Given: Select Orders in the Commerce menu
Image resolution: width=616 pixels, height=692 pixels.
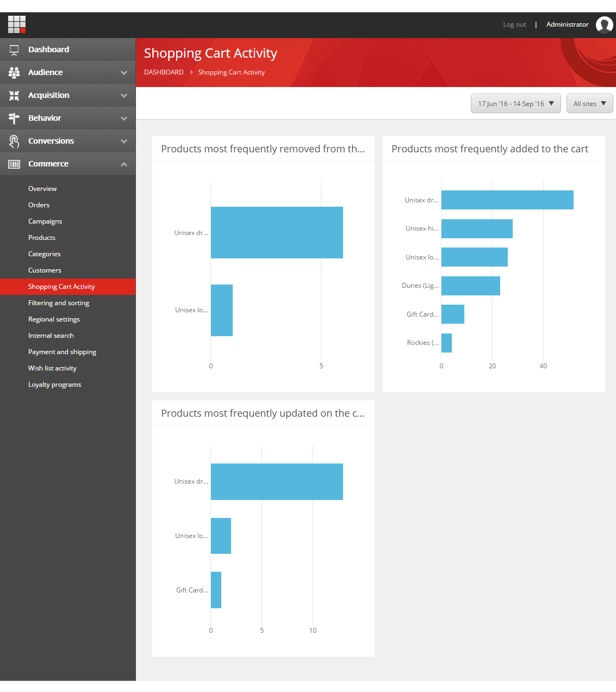Looking at the screenshot, I should click(39, 205).
